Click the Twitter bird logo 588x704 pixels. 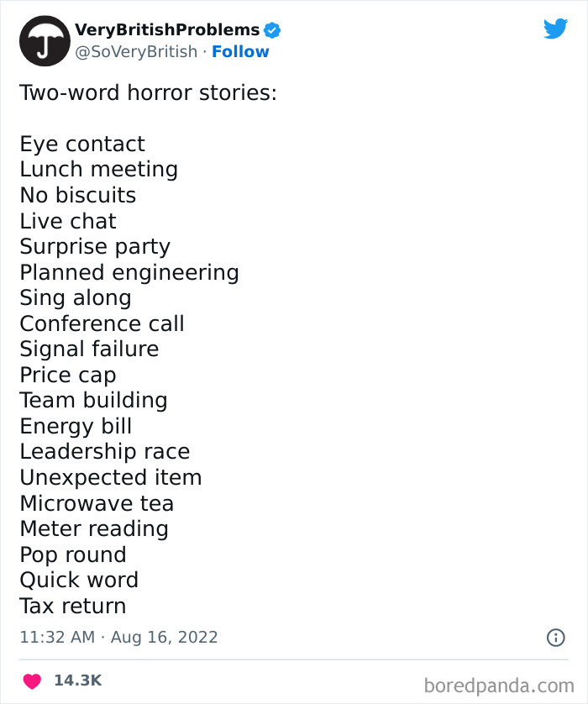point(555,29)
